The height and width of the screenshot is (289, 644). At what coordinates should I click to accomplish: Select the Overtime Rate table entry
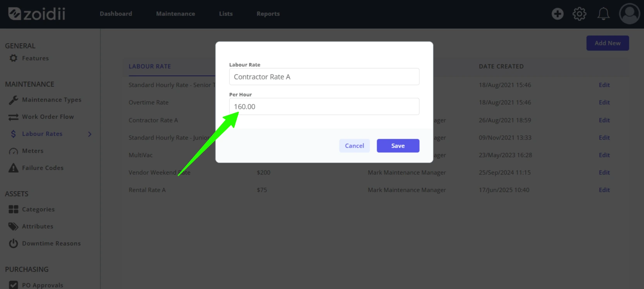tap(148, 102)
